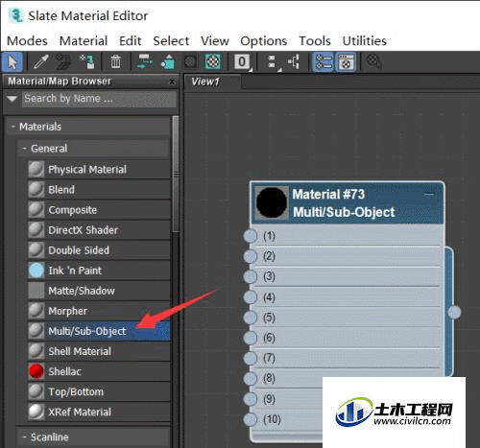The image size is (480, 448).
Task: Click input socket for slot (8)
Action: click(251, 379)
